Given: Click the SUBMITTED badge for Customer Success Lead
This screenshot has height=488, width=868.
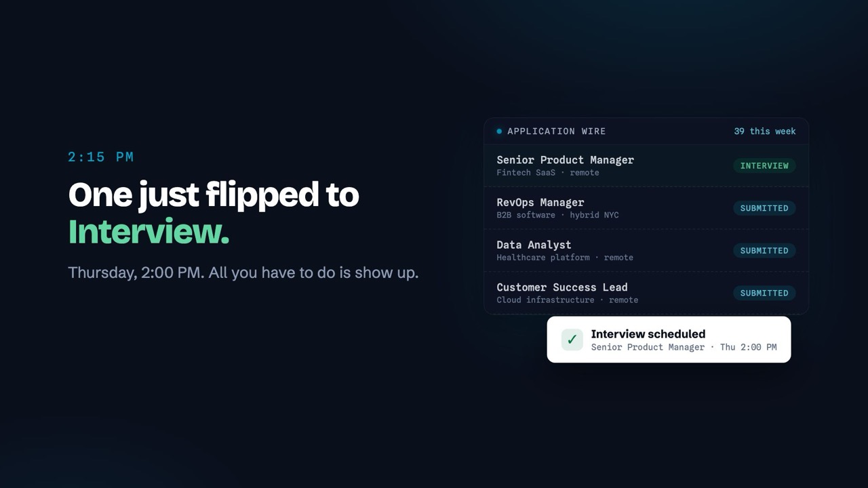Looking at the screenshot, I should (764, 293).
